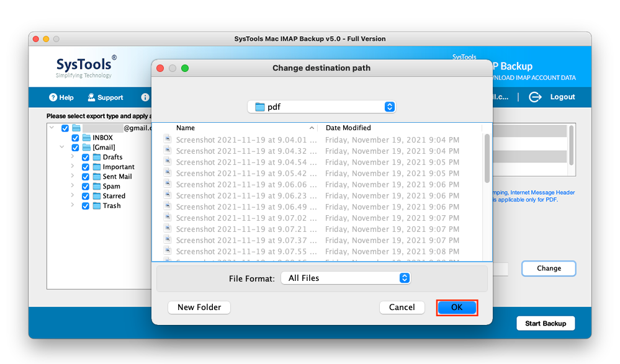
Task: Click the file list vertical scrollbar
Action: click(487, 158)
